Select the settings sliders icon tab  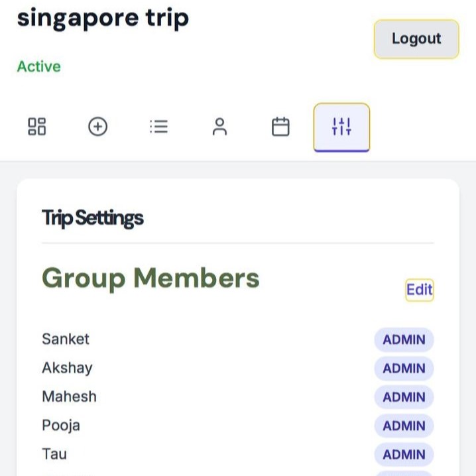(341, 127)
